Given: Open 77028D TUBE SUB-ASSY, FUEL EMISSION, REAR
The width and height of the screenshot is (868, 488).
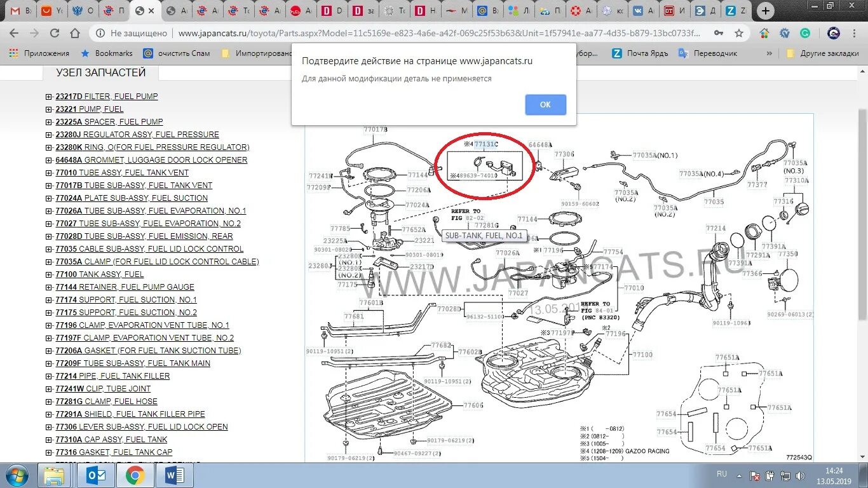Looking at the screenshot, I should tap(144, 236).
